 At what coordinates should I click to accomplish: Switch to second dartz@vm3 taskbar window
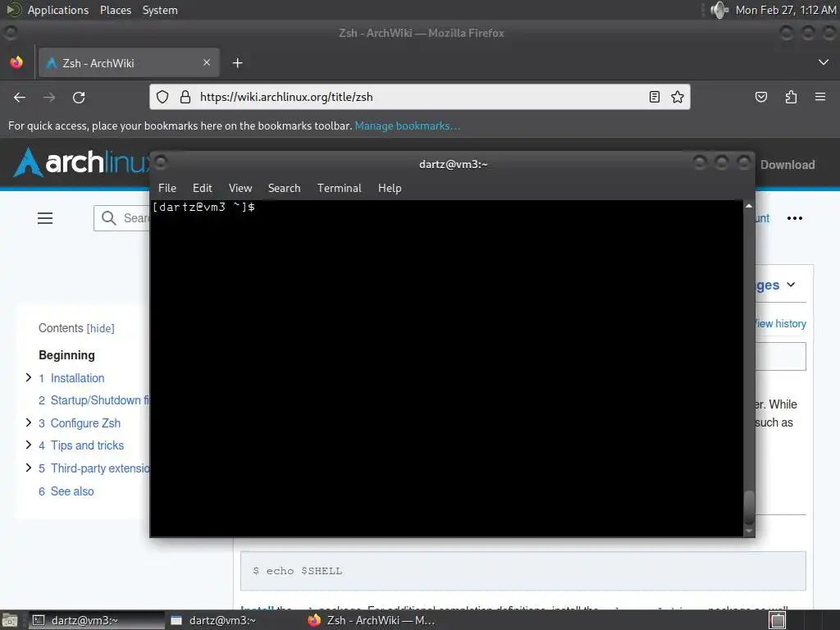click(233, 620)
